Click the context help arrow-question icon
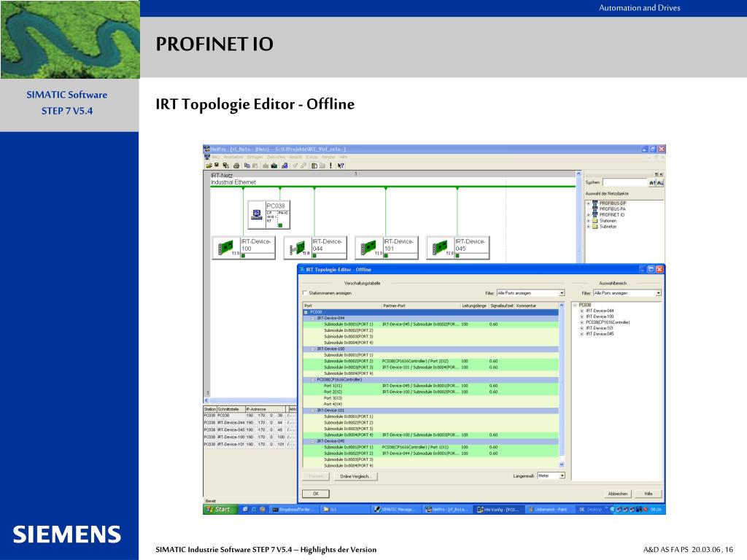This screenshot has height=560, width=747. pyautogui.click(x=341, y=166)
